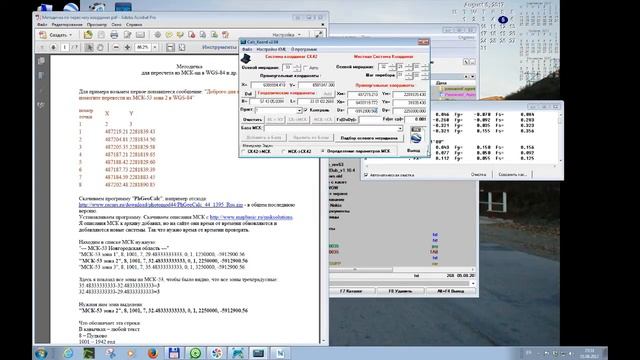
Task: Click the gear settings icon in Acrobat toolbar
Action: click(157, 35)
